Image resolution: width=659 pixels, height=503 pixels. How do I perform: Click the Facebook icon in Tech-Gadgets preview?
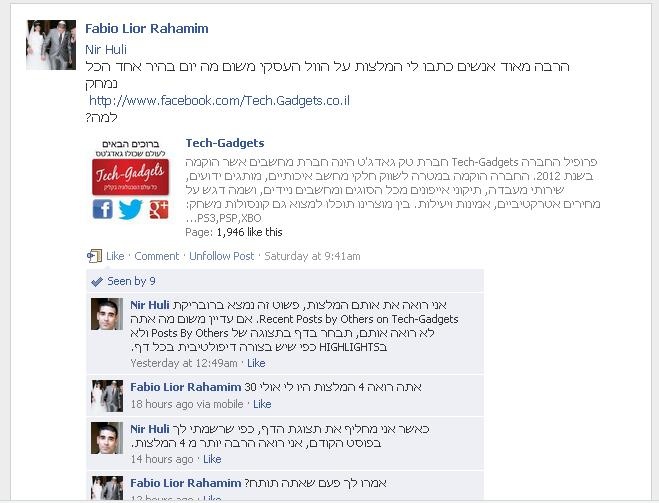click(103, 209)
